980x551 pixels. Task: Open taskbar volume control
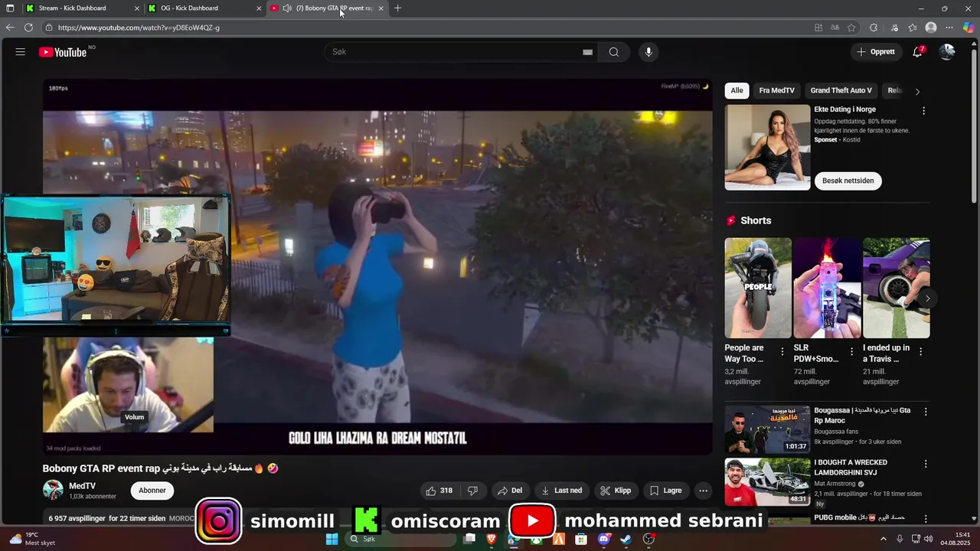[x=929, y=539]
